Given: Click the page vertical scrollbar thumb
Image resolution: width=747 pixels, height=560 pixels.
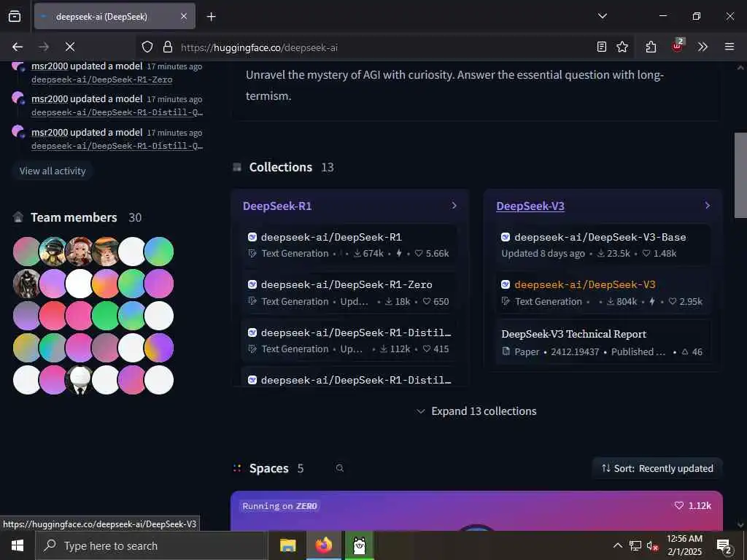Looking at the screenshot, I should pos(740,175).
